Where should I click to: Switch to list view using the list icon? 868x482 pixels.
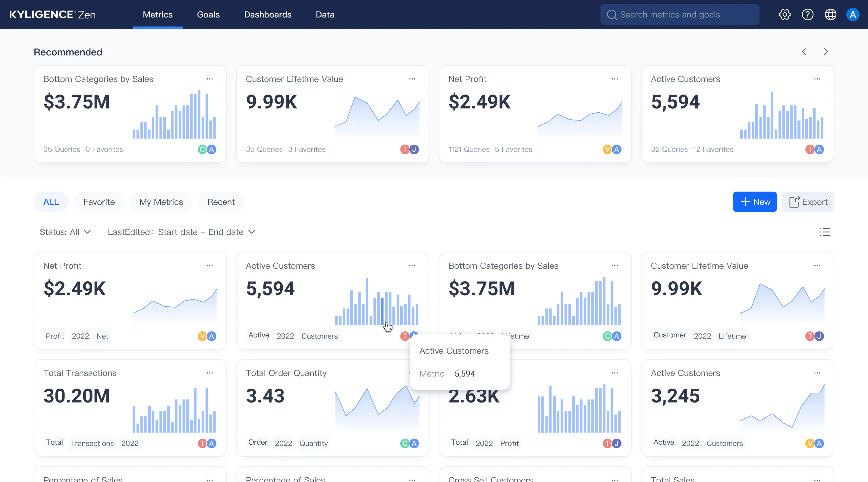pos(825,232)
